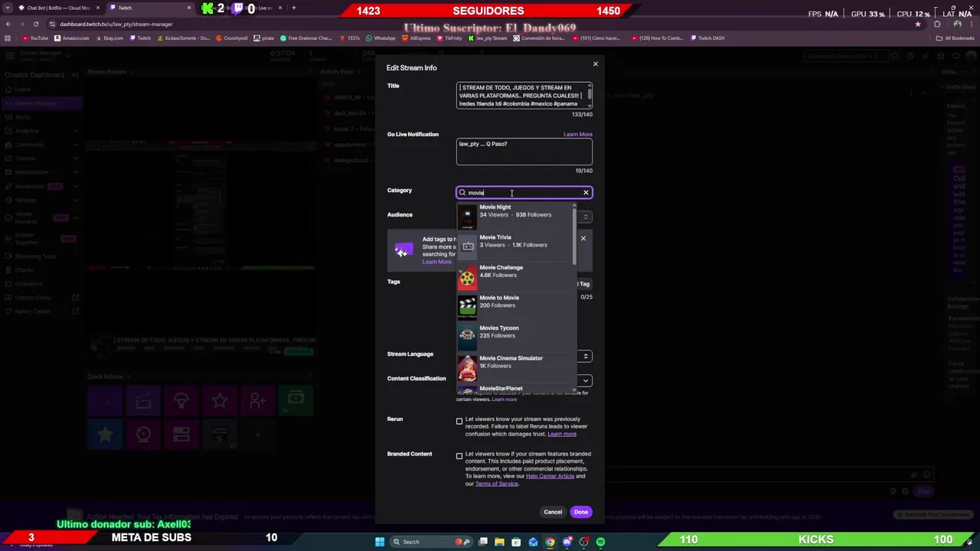Screen dimensions: 980x551
Task: Open OBS Studio from taskbar
Action: [583, 542]
